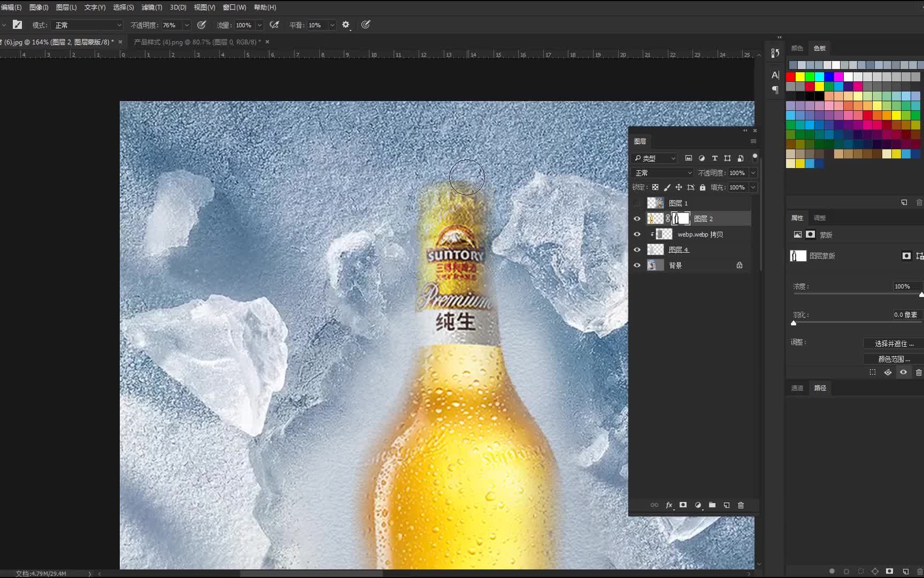924x578 pixels.
Task: Open smoothing 10% dropdown arrow
Action: pyautogui.click(x=332, y=25)
